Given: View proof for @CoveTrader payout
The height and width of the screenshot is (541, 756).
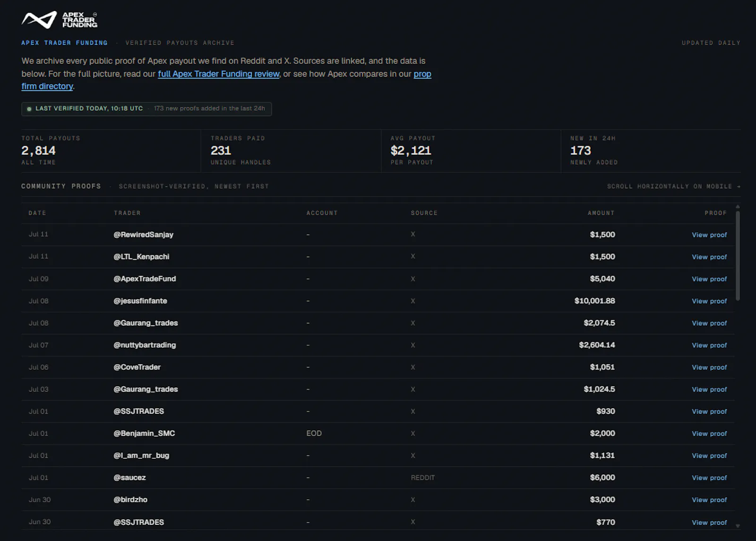Looking at the screenshot, I should point(709,367).
